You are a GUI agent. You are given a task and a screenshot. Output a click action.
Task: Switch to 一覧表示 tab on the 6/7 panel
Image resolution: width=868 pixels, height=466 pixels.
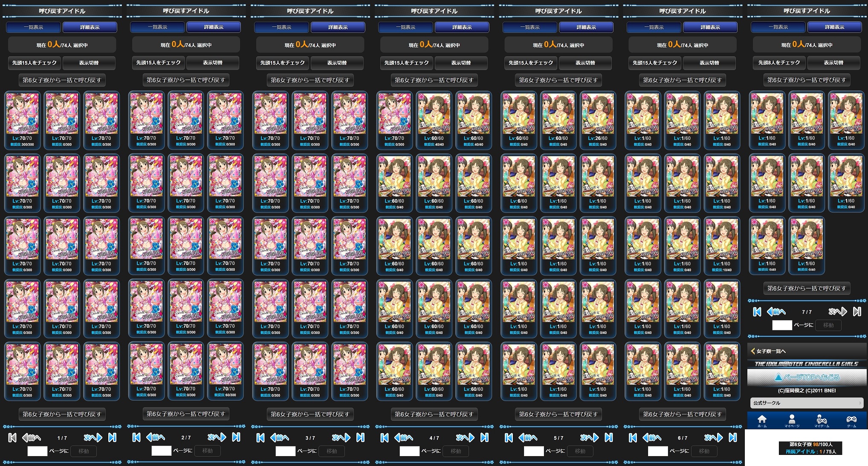654,27
